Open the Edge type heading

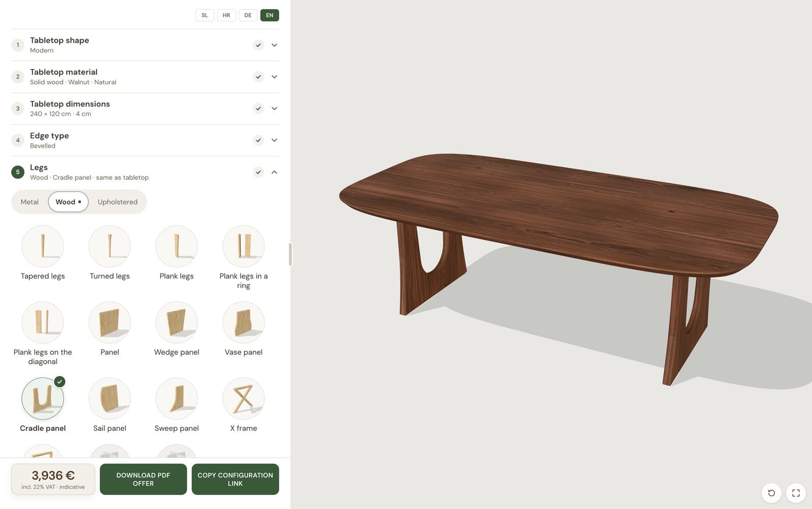click(49, 135)
